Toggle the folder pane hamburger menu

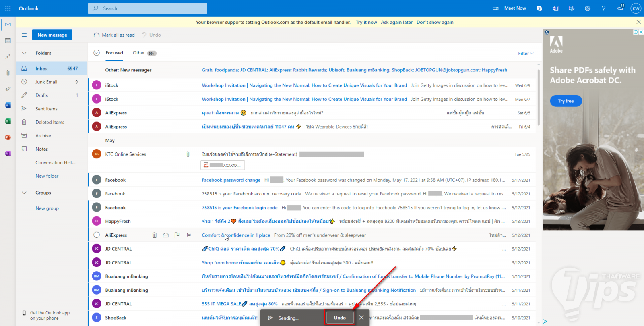coord(24,35)
